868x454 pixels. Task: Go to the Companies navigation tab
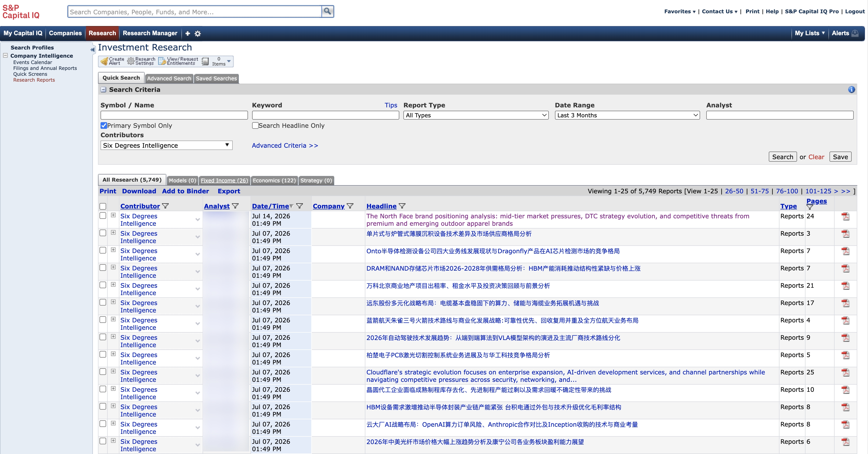[65, 33]
